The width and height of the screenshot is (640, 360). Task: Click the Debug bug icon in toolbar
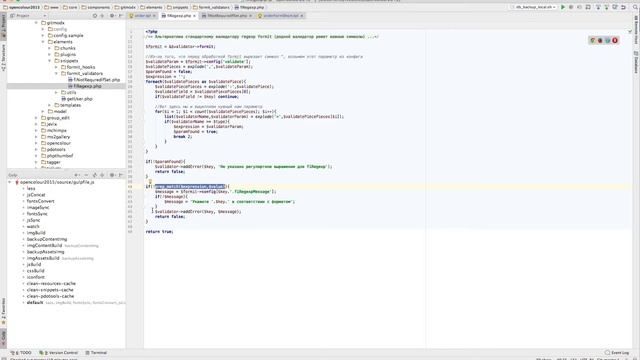571,7
